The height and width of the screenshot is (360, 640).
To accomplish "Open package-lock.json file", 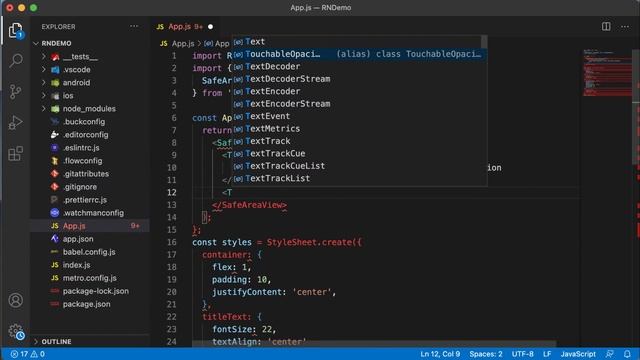I will tap(90, 291).
